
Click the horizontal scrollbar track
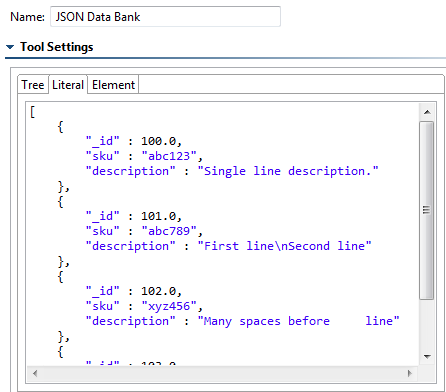point(222,373)
